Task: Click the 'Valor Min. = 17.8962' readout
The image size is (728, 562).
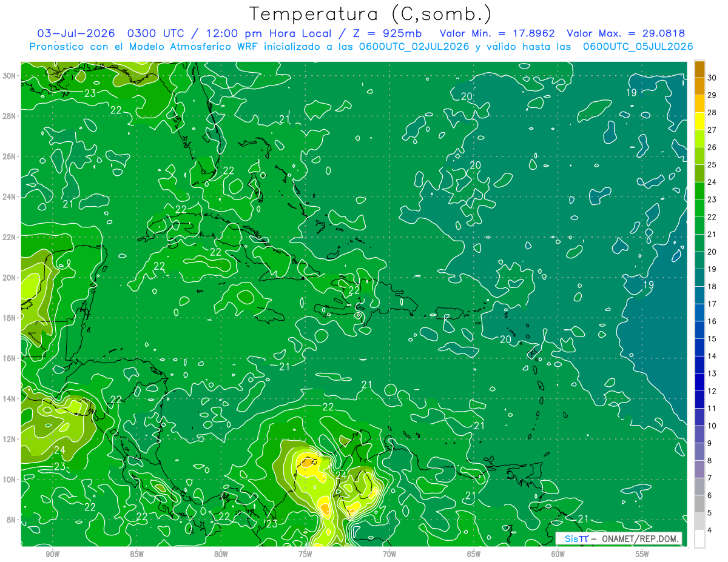Action: point(497,33)
